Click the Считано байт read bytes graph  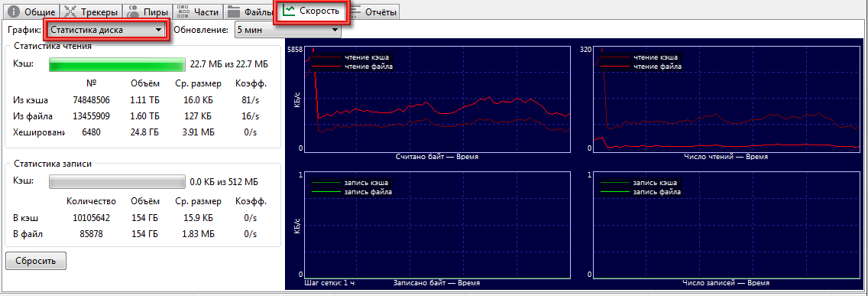(x=437, y=100)
